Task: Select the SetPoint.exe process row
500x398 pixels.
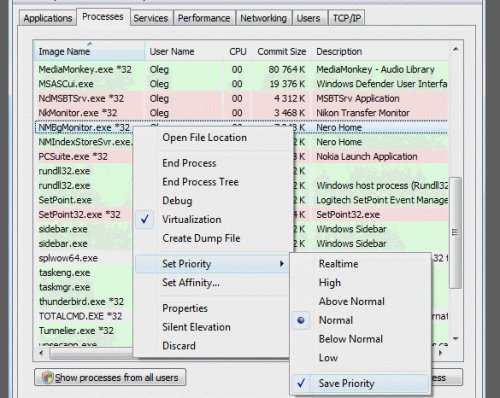Action: point(241,200)
